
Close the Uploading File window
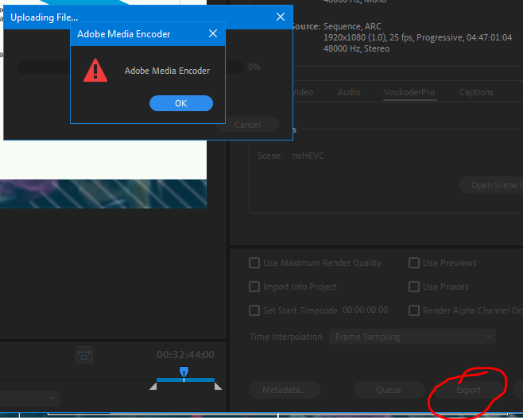pos(280,17)
